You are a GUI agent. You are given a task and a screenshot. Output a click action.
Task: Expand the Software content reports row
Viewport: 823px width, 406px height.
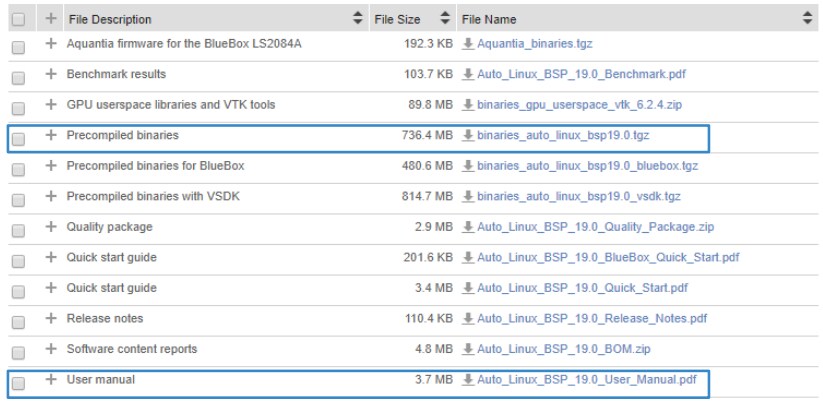click(46, 349)
